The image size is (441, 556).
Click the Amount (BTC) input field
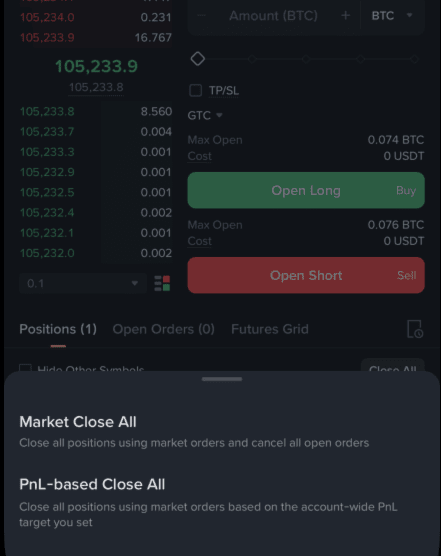pos(273,15)
